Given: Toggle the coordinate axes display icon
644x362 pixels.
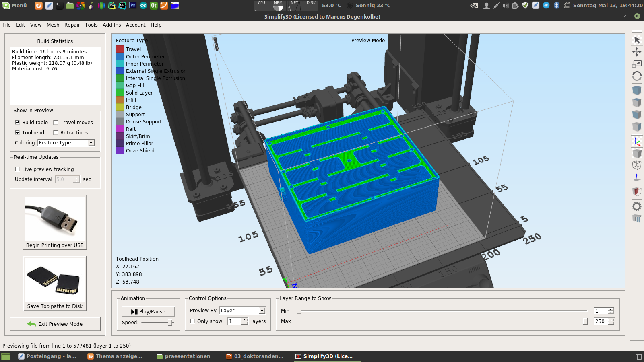Looking at the screenshot, I should (x=637, y=142).
